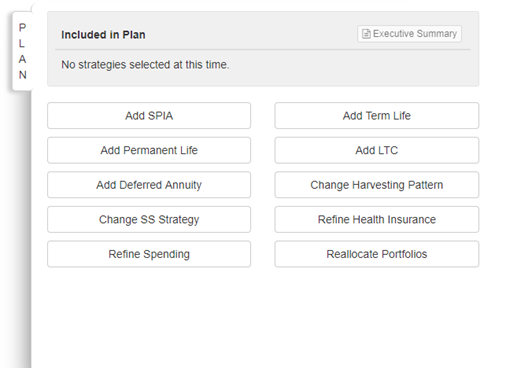Click the Executive Summary document icon
This screenshot has width=506, height=368.
coord(366,34)
